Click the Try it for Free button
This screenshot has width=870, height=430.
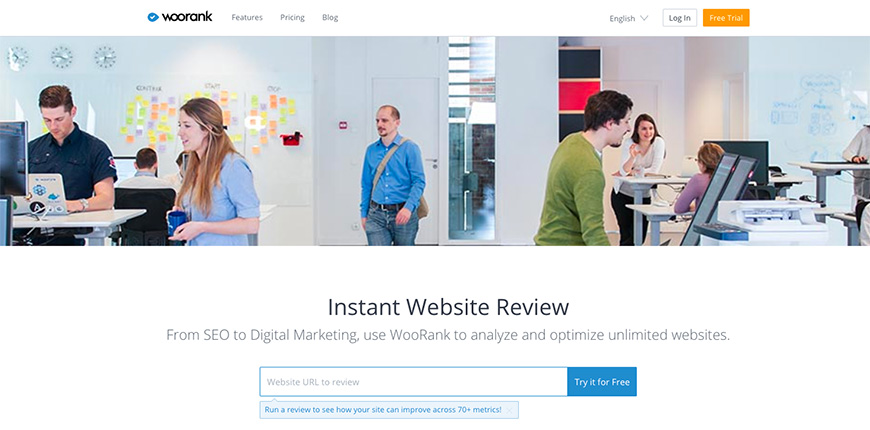pos(602,382)
